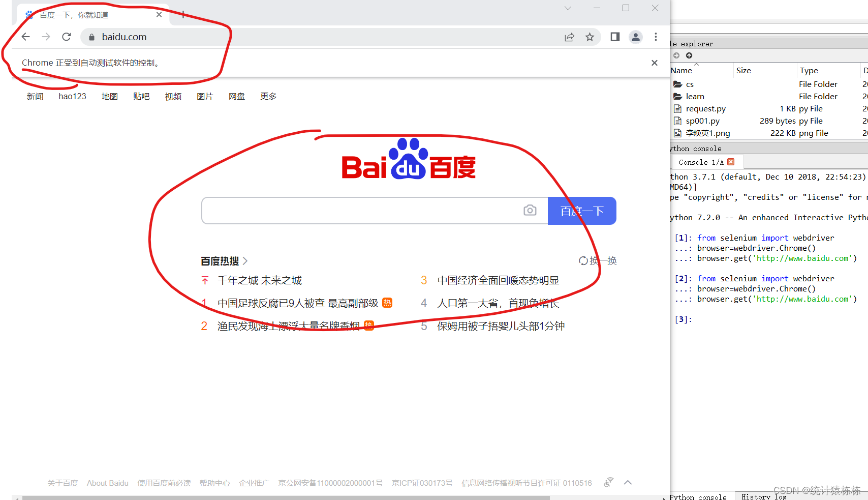Click the back-to-top chevron in footer
Image resolution: width=868 pixels, height=500 pixels.
tap(628, 482)
